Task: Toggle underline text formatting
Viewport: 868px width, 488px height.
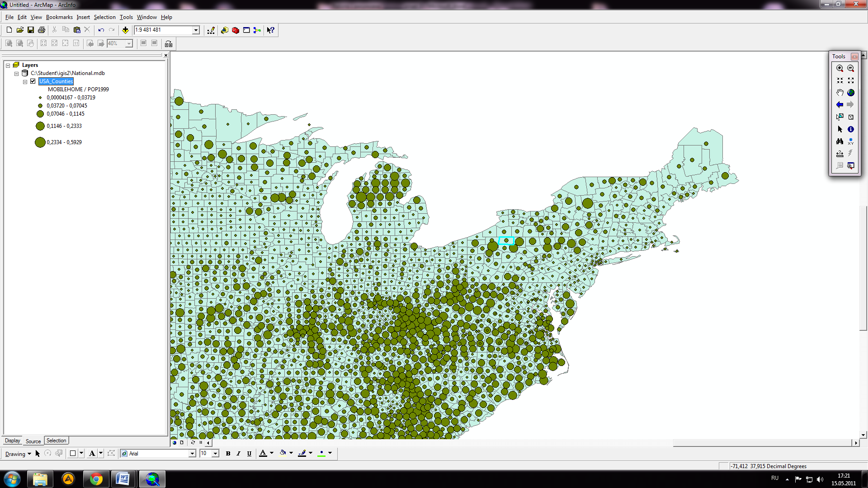Action: [249, 454]
